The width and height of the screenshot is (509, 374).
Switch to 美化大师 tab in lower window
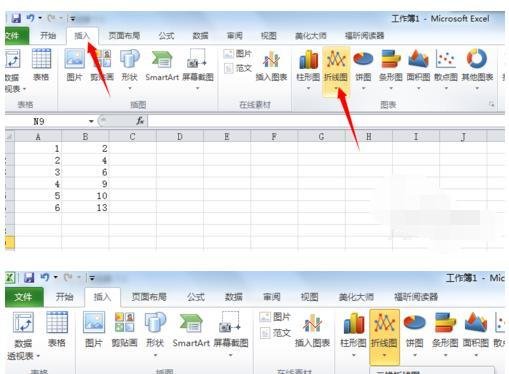(x=356, y=297)
